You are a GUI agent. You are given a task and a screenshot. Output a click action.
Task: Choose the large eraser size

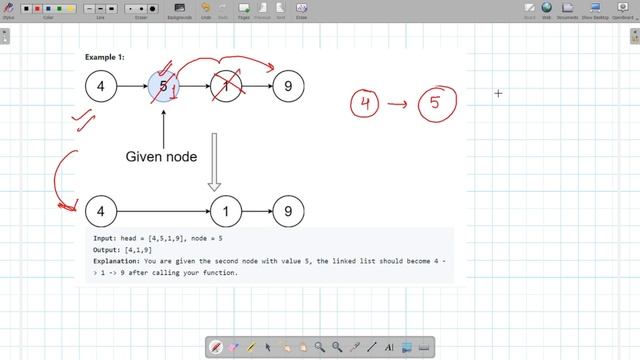click(x=152, y=9)
